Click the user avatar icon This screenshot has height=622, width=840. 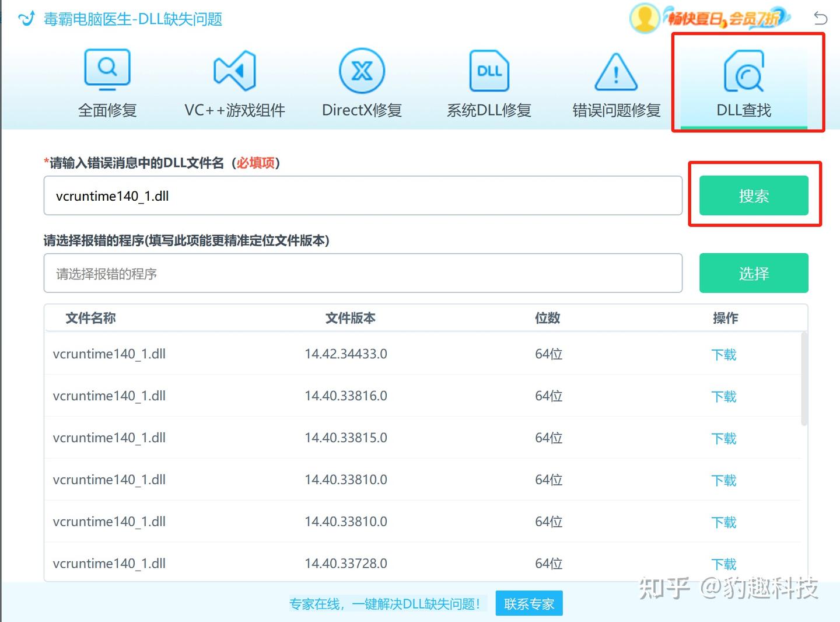645,18
